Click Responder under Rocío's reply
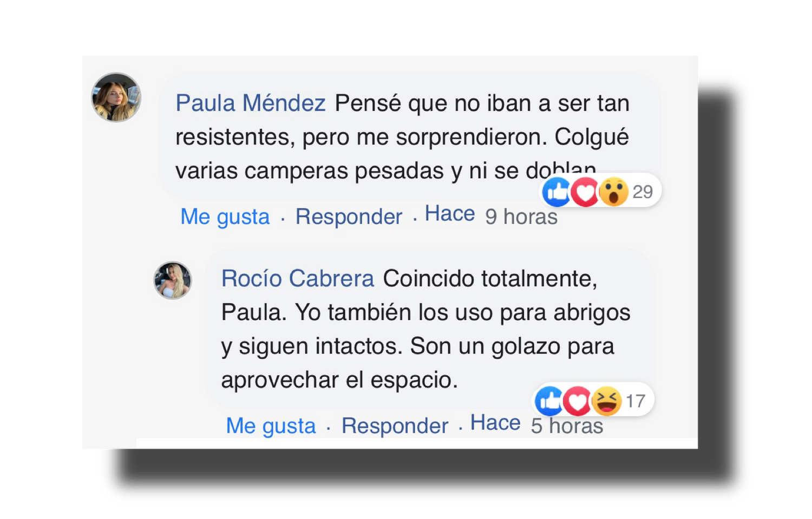Screen dimensions: 812x519 pyautogui.click(x=395, y=426)
